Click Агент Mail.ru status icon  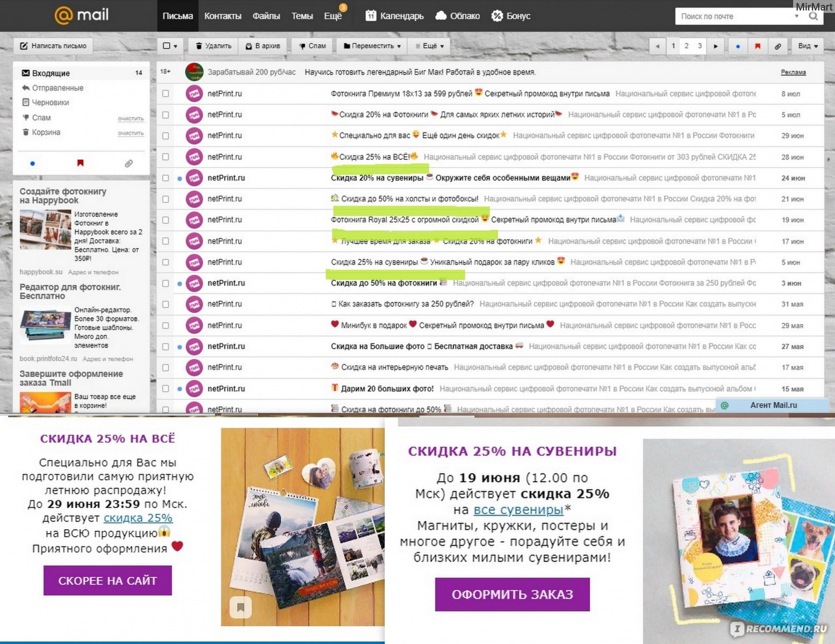pos(724,405)
